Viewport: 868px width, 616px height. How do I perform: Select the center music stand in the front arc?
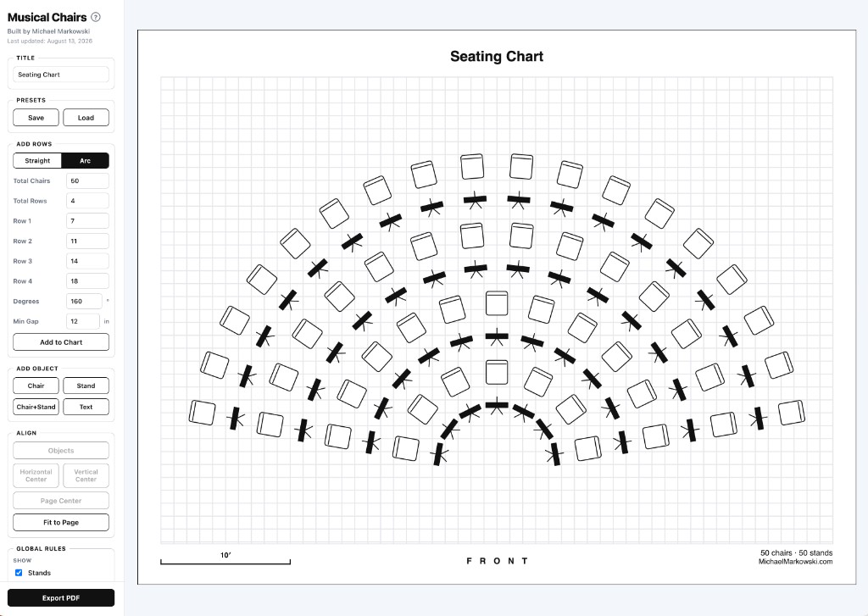pos(497,406)
